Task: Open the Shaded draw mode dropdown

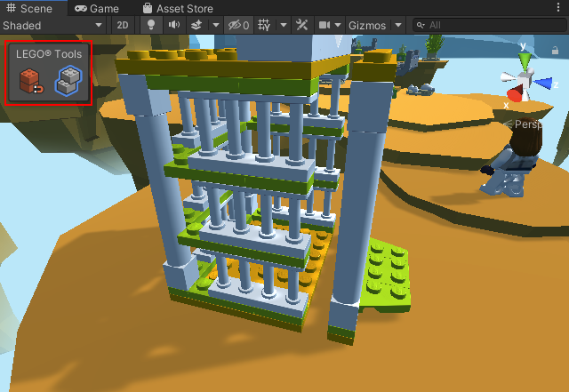Action: point(52,26)
